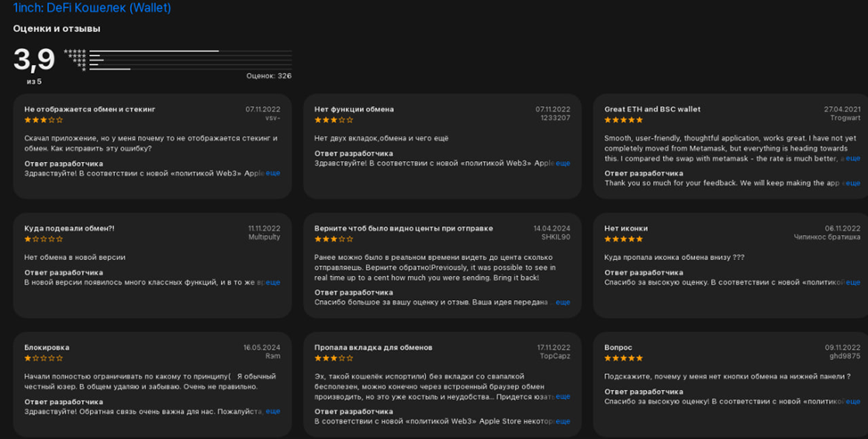
Task: Expand 'еще' in 'Нет функции обмена' developer reply
Action: click(x=563, y=164)
